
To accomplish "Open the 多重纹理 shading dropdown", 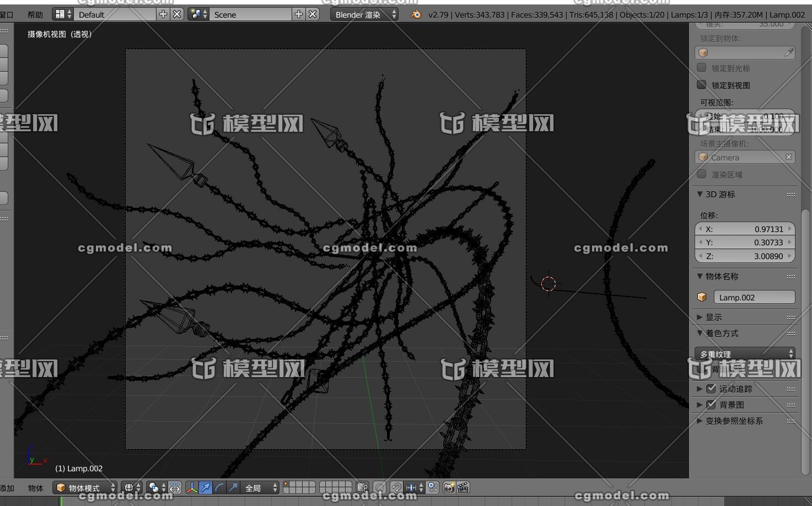I will [745, 353].
